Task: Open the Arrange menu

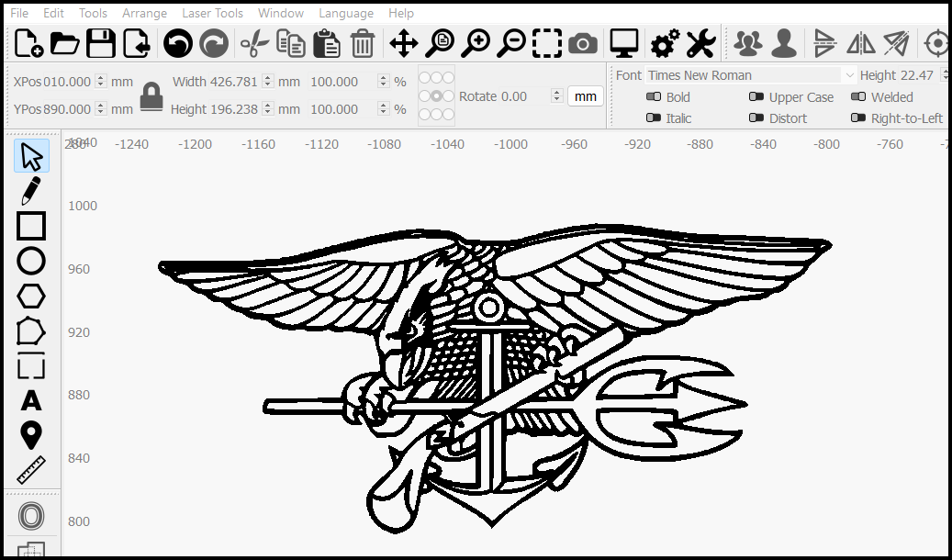Action: (x=144, y=13)
